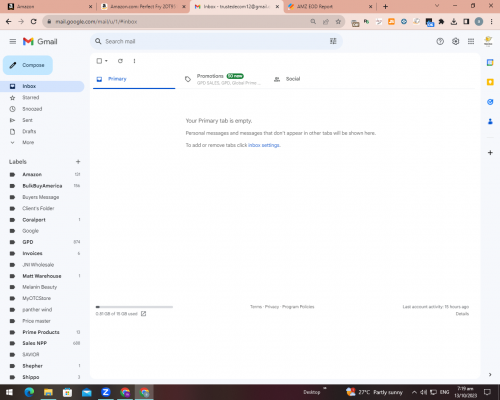Click the Program Policies link
This screenshot has height=400, width=500.
298,307
